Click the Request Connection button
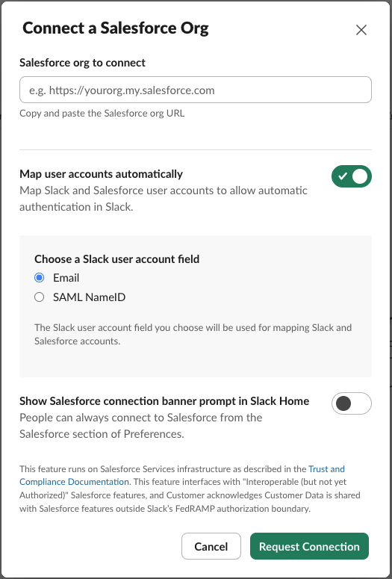The height and width of the screenshot is (579, 392). (309, 546)
